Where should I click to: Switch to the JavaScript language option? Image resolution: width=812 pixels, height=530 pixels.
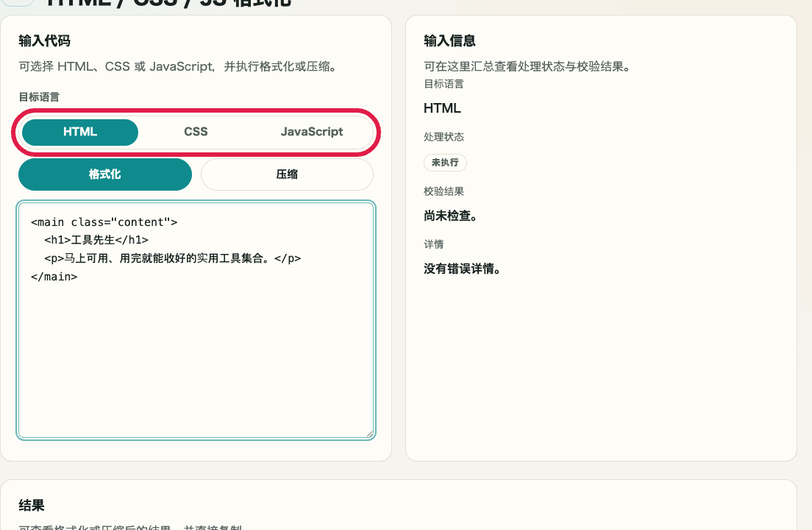[x=312, y=132]
